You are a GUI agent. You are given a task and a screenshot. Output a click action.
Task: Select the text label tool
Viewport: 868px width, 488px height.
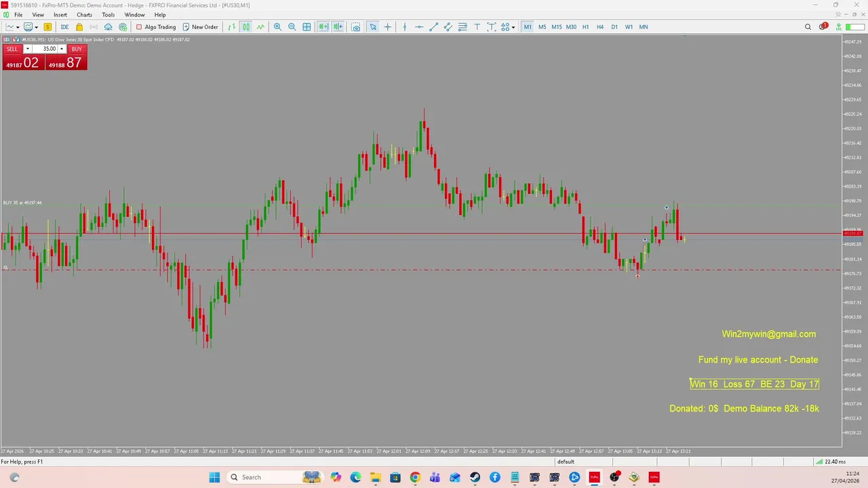(x=491, y=27)
